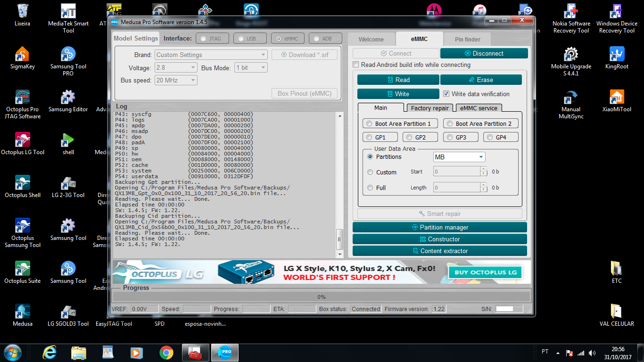
Task: Select Boot Area Partition 2
Action: (x=480, y=123)
